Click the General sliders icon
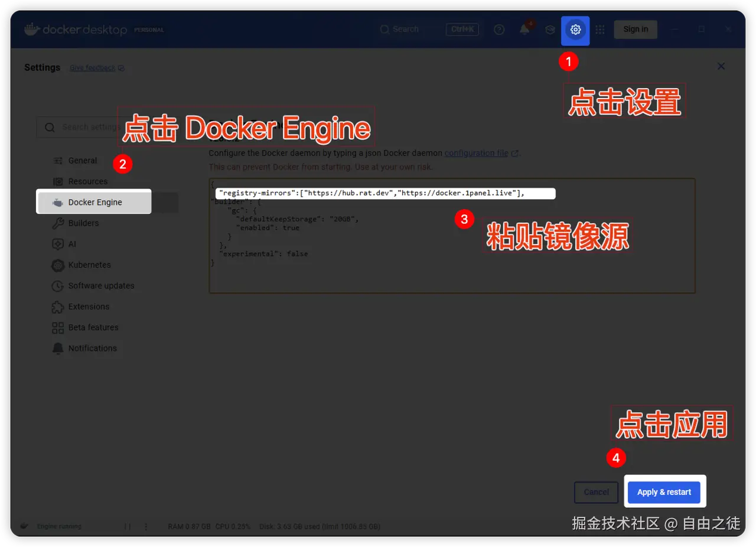 coord(58,161)
